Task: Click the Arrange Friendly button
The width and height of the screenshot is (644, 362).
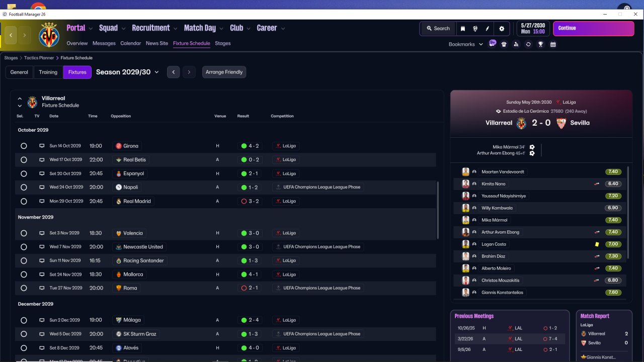Action: point(224,72)
